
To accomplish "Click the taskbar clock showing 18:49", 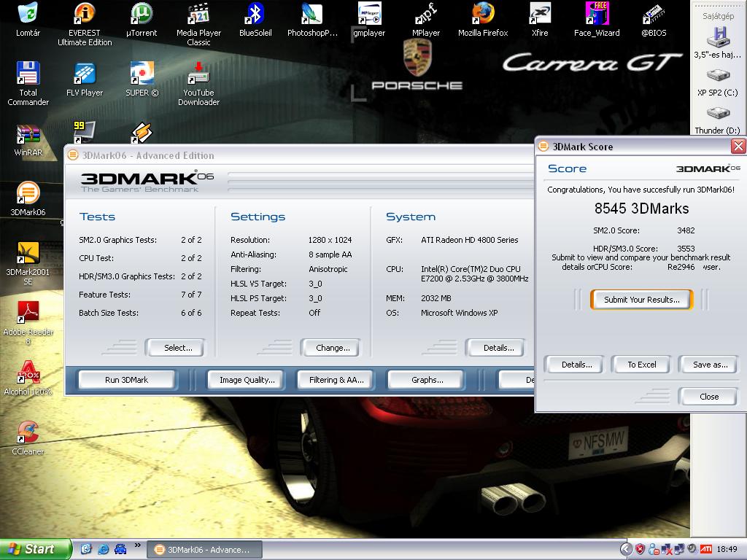I will coord(727,550).
